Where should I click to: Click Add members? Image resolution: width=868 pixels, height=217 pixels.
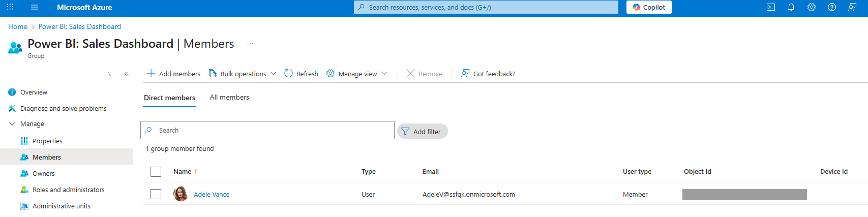tap(174, 74)
